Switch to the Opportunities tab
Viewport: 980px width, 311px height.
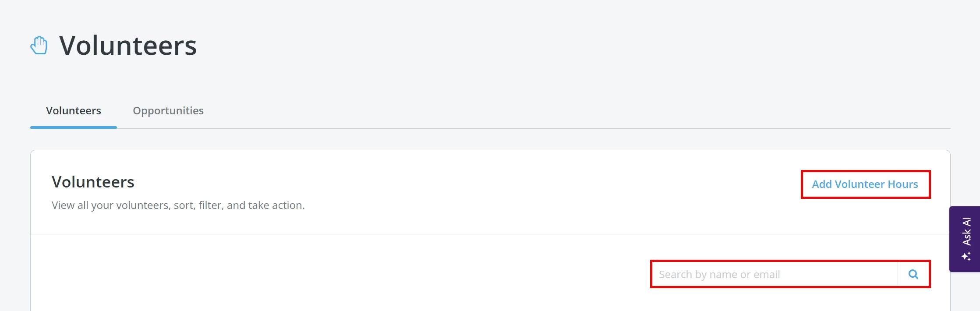168,111
